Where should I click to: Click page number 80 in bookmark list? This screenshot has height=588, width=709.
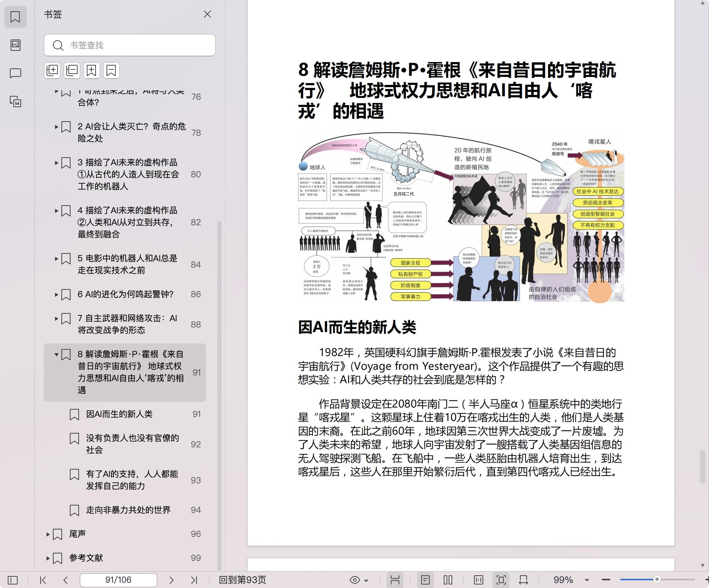[196, 174]
